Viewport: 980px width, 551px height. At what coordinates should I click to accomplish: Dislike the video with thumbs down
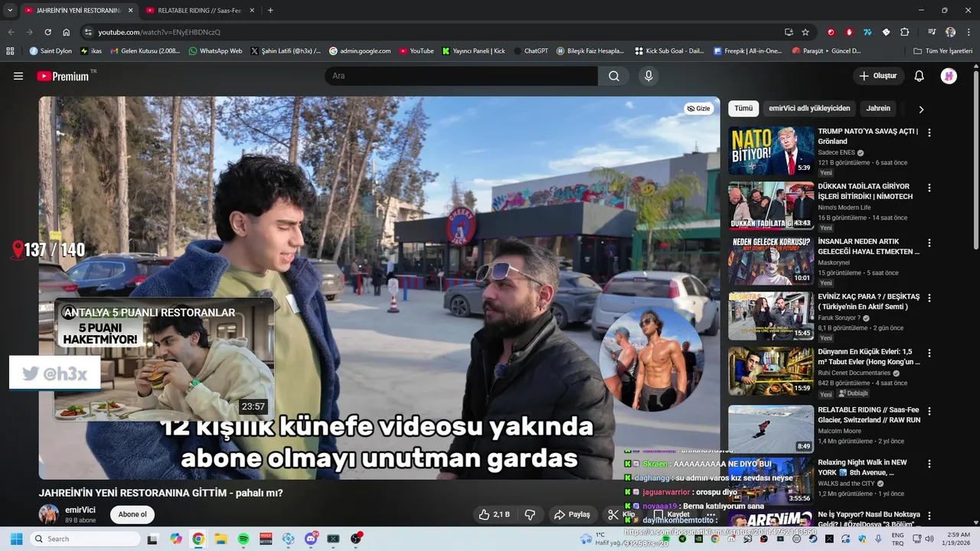click(x=530, y=514)
